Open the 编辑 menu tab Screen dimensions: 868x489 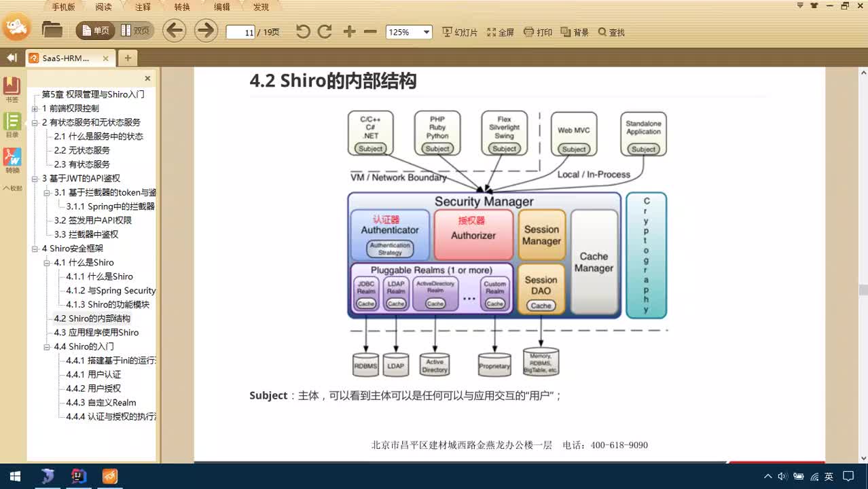221,7
